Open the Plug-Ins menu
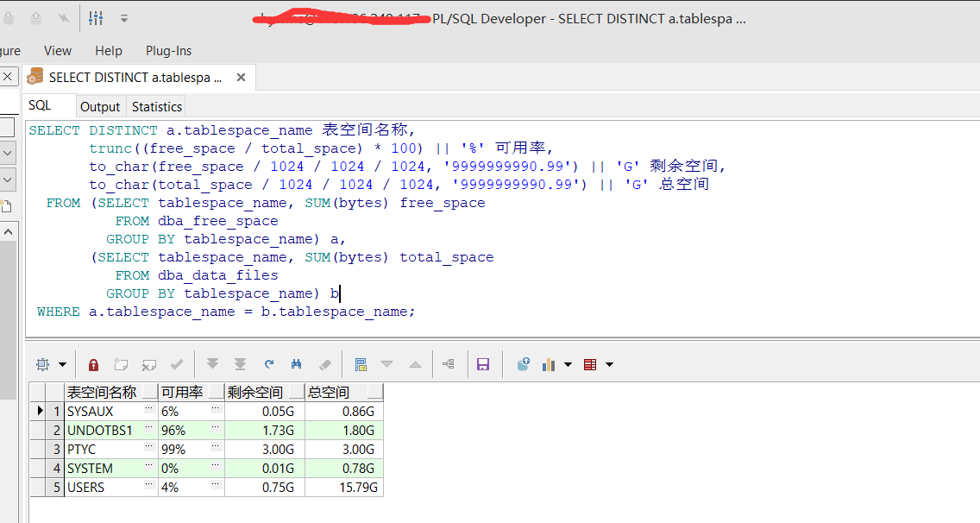Viewport: 980px width, 523px height. click(168, 50)
